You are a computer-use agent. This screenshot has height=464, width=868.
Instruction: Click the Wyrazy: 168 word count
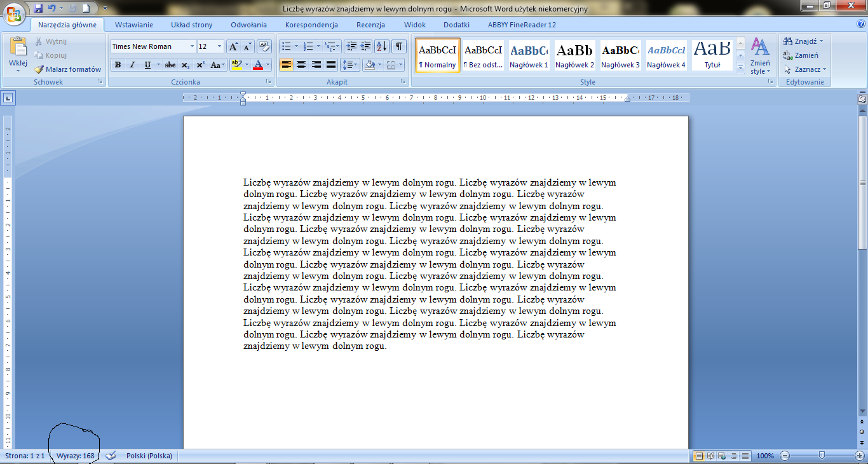(75, 456)
